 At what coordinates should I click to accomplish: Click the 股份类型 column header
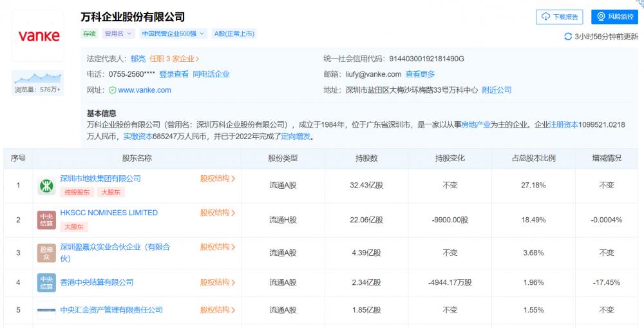pos(283,159)
